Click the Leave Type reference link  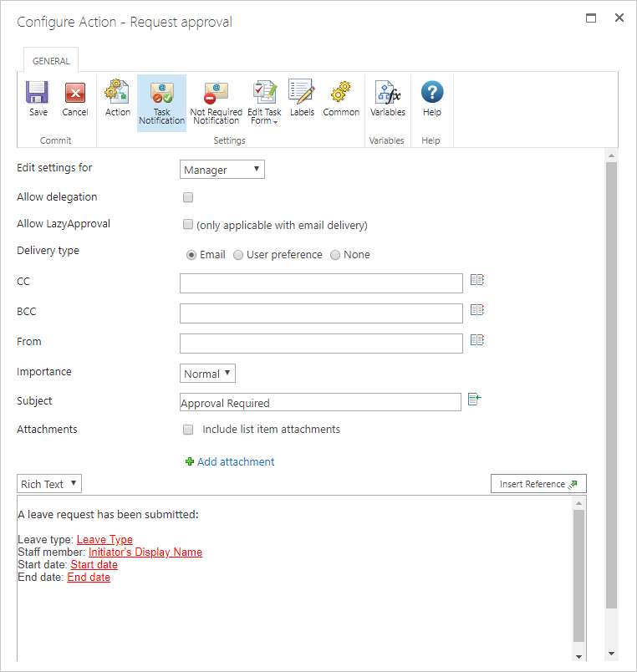pyautogui.click(x=104, y=539)
